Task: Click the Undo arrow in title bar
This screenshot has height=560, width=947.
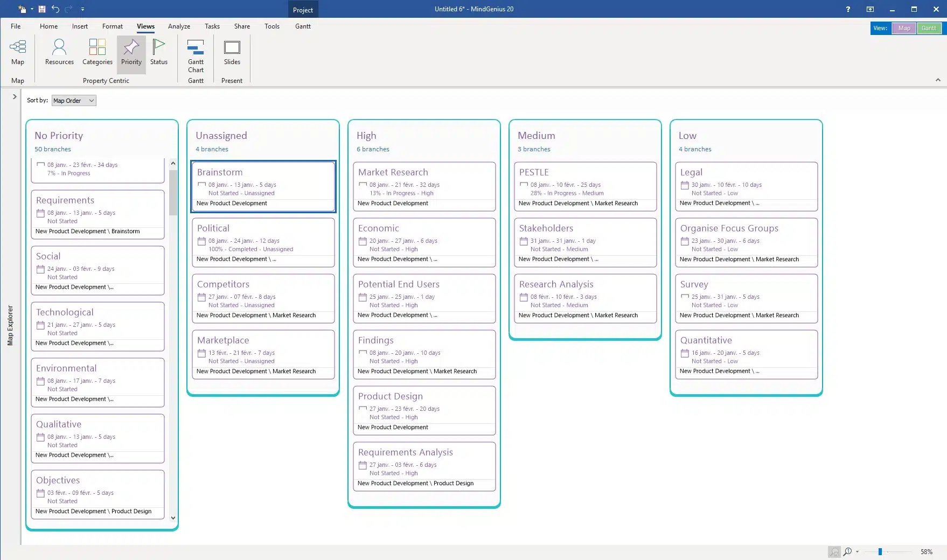Action: (55, 9)
